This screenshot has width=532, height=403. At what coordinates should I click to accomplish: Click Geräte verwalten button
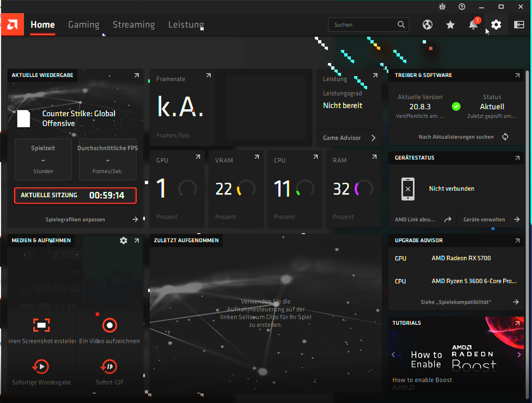[x=491, y=220]
